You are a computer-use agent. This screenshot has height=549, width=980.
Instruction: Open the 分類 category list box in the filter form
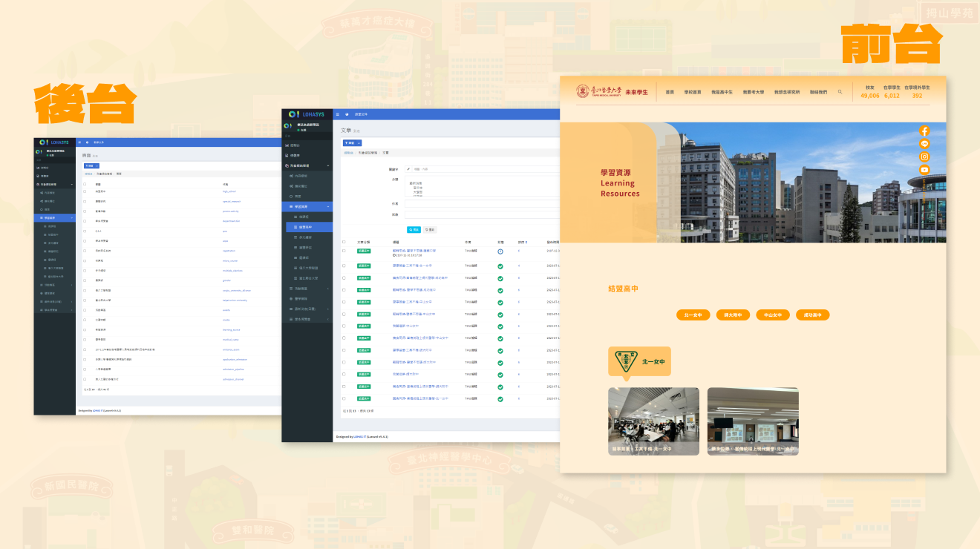click(483, 187)
